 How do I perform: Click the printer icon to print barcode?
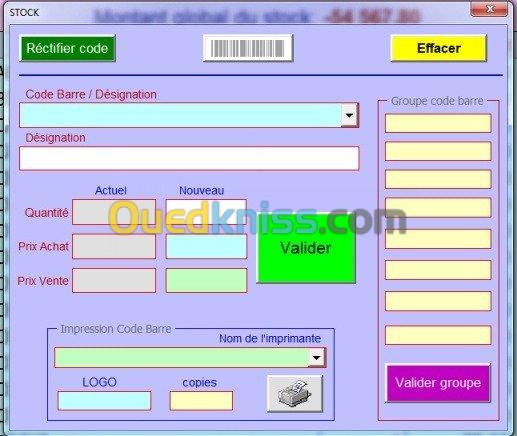[x=295, y=393]
